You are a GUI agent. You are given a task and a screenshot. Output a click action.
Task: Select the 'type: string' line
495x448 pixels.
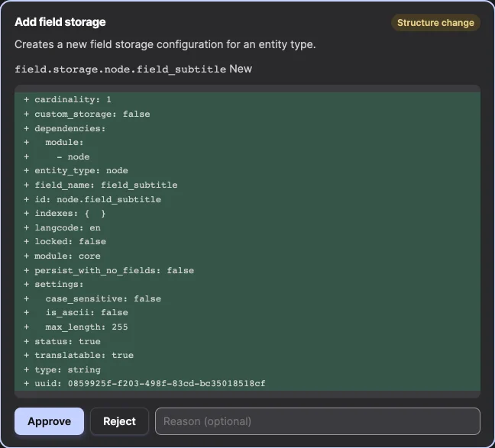pyautogui.click(x=247, y=369)
